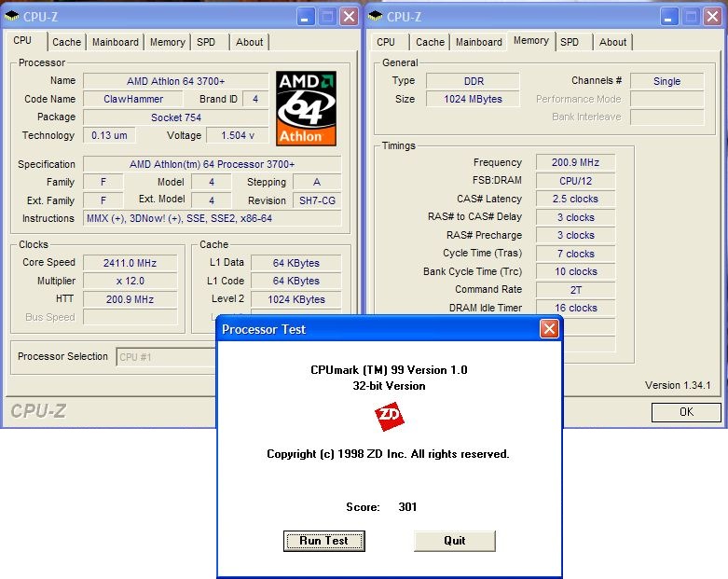Click the red ZD logo in Processor Test

click(x=389, y=416)
